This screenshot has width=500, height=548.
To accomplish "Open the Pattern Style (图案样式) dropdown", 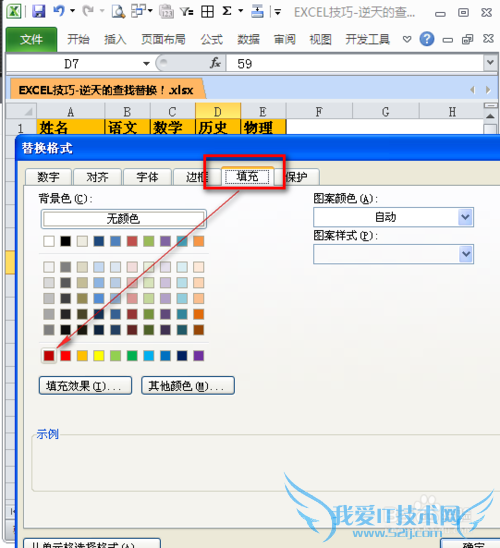I will coord(466,254).
